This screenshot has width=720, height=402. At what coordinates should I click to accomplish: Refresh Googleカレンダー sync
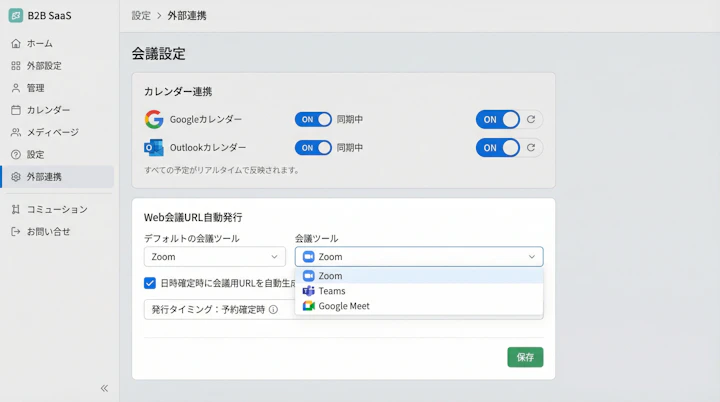531,119
